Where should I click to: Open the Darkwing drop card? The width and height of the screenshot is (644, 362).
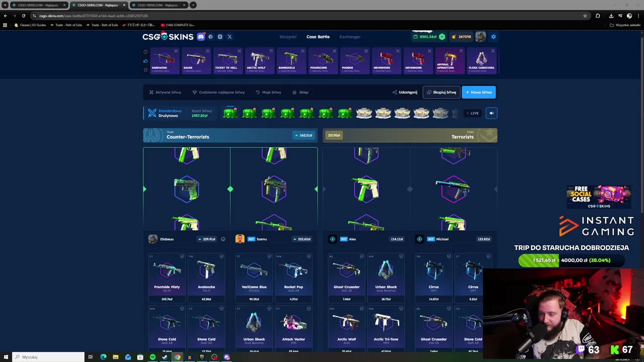tap(164, 61)
